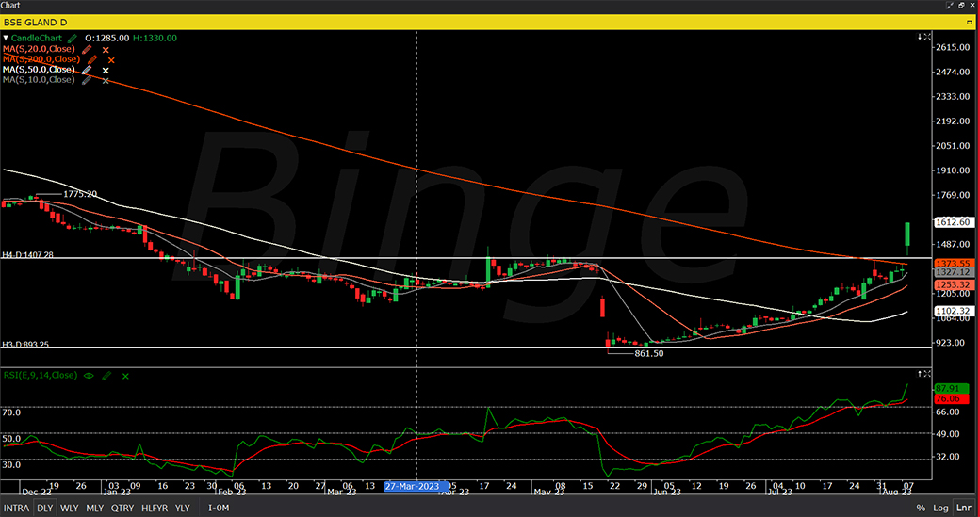Screen dimensions: 980x517
Task: Edit the MA(S,10.0,Close) indicator pencil icon
Action: [x=87, y=81]
